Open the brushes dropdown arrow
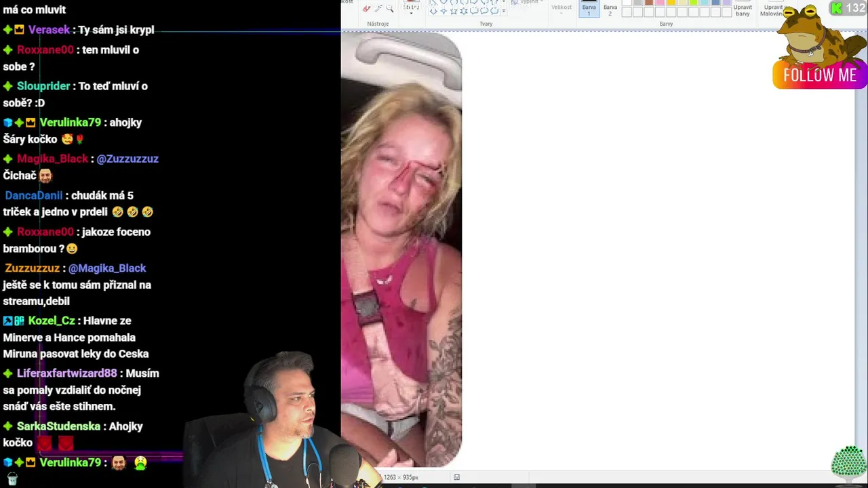Viewport: 868px width, 488px height. [x=411, y=13]
